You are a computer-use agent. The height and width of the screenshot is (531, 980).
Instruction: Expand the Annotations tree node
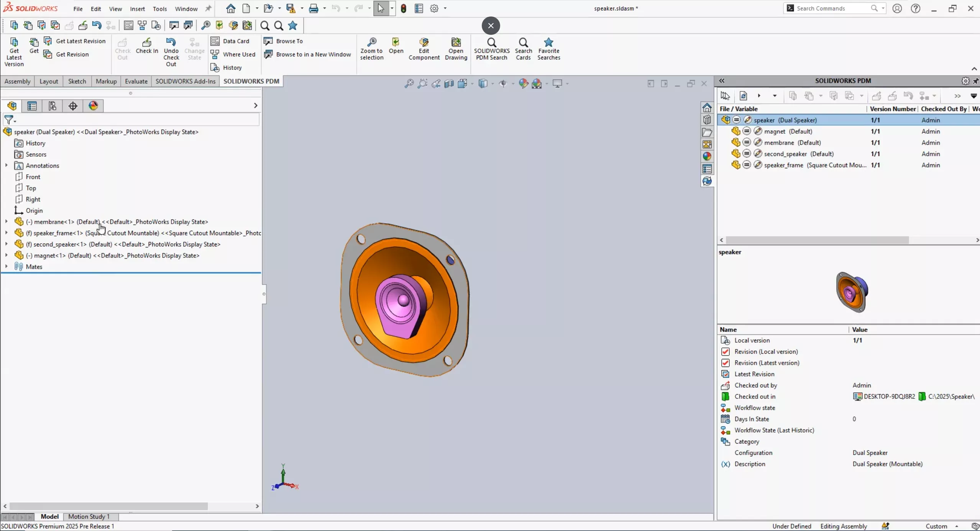[x=6, y=166]
